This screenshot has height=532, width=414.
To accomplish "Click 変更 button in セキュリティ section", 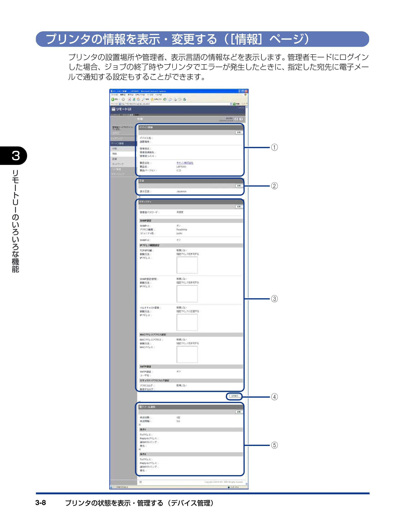I will pyautogui.click(x=239, y=207).
